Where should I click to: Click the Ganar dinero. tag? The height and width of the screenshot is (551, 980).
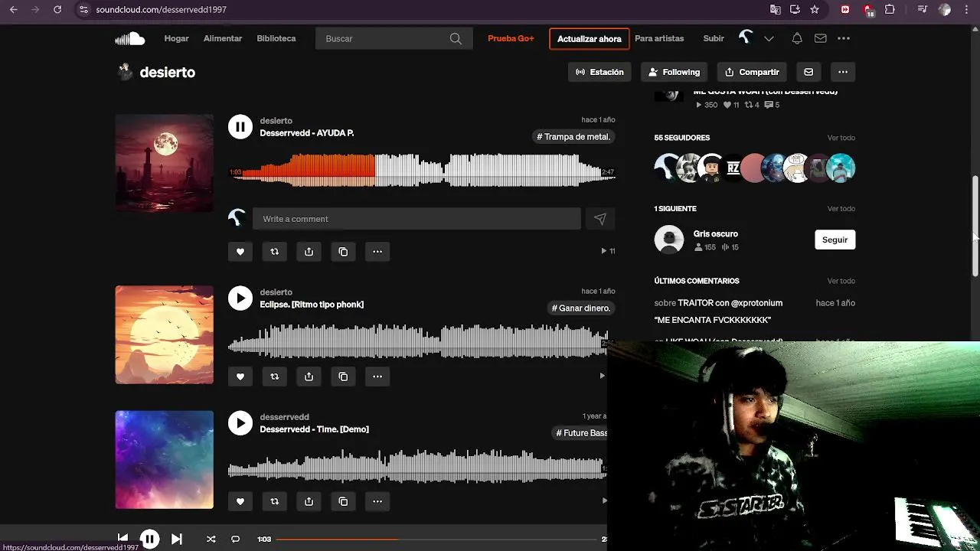[581, 308]
